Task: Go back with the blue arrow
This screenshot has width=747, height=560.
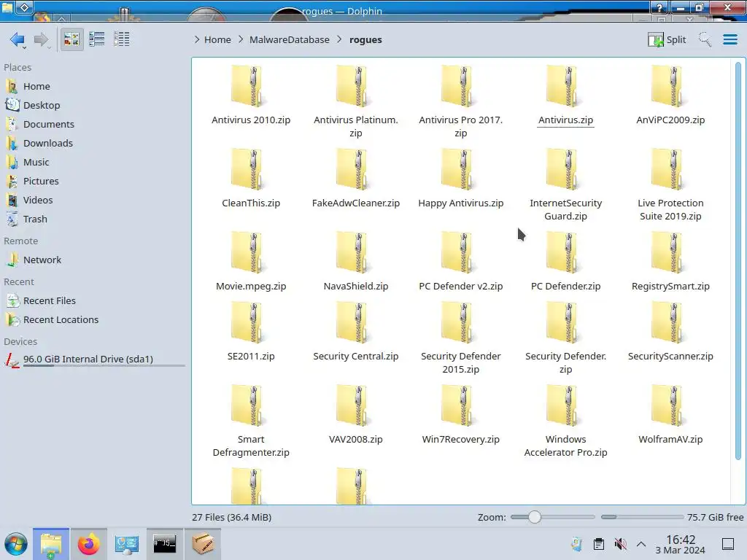Action: 18,39
